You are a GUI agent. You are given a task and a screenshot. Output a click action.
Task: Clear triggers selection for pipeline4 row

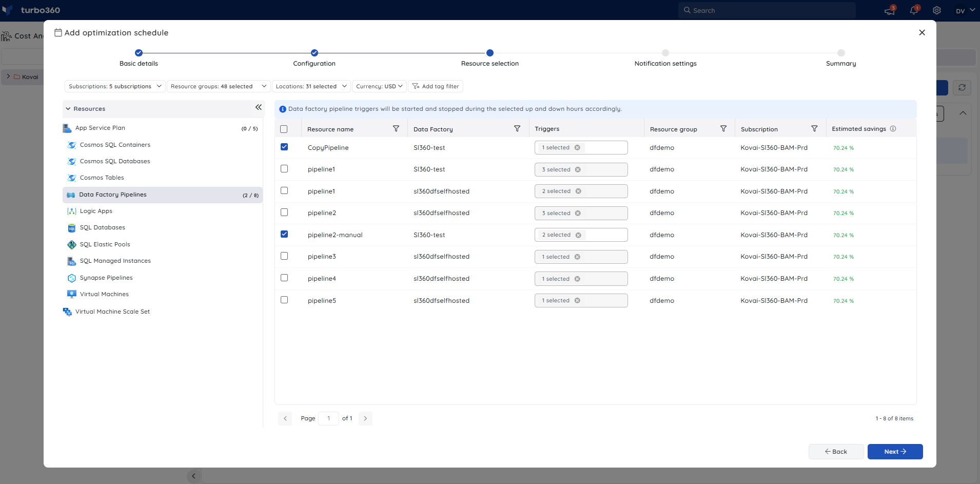577,279
